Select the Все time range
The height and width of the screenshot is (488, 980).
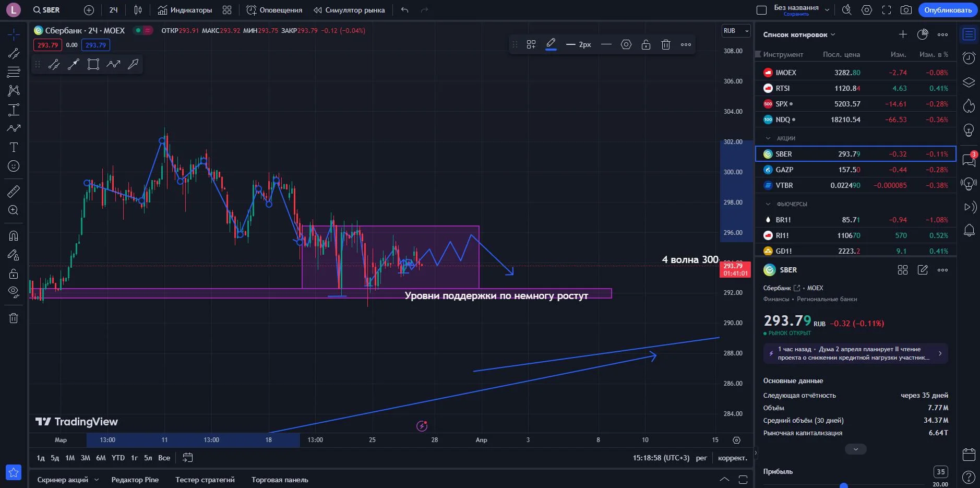(x=164, y=458)
